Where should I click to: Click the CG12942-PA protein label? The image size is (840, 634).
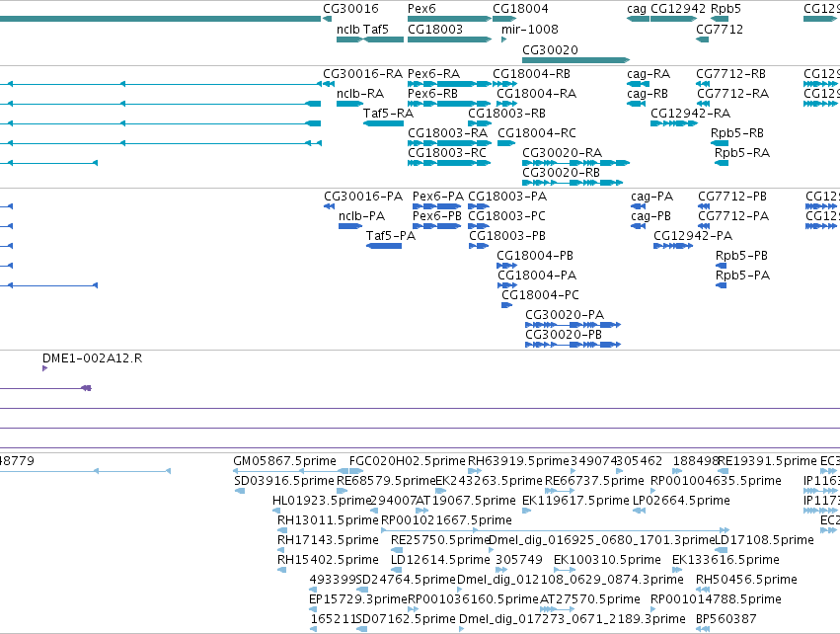[693, 236]
